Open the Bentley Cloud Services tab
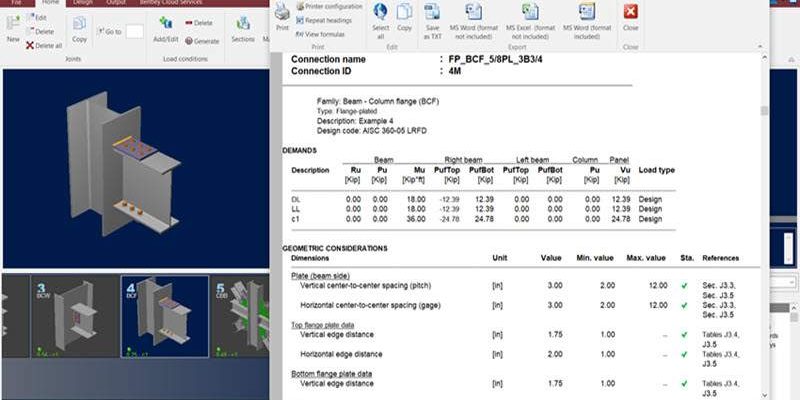This screenshot has width=800, height=400. 171,2
